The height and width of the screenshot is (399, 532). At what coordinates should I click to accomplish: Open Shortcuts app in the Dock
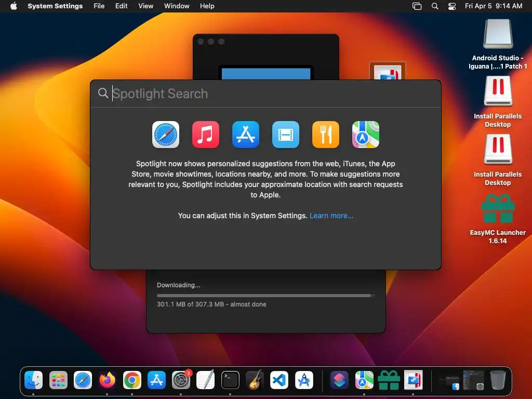coord(339,380)
